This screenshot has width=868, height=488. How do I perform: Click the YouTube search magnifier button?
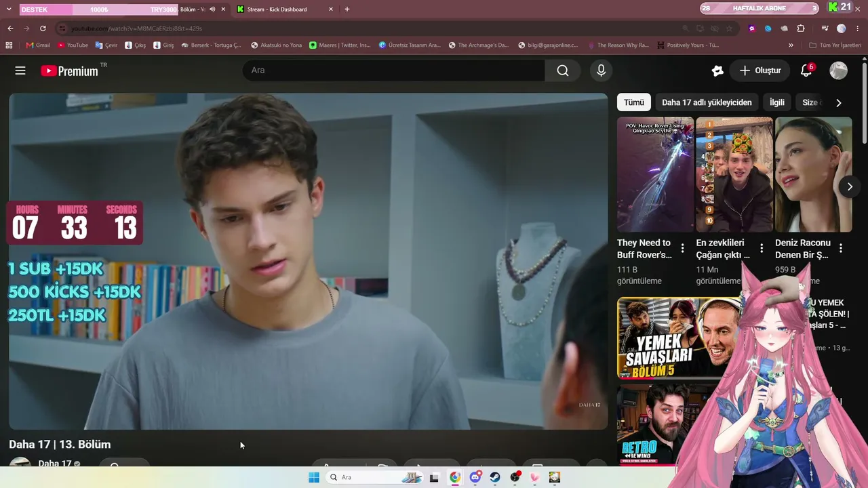click(563, 70)
